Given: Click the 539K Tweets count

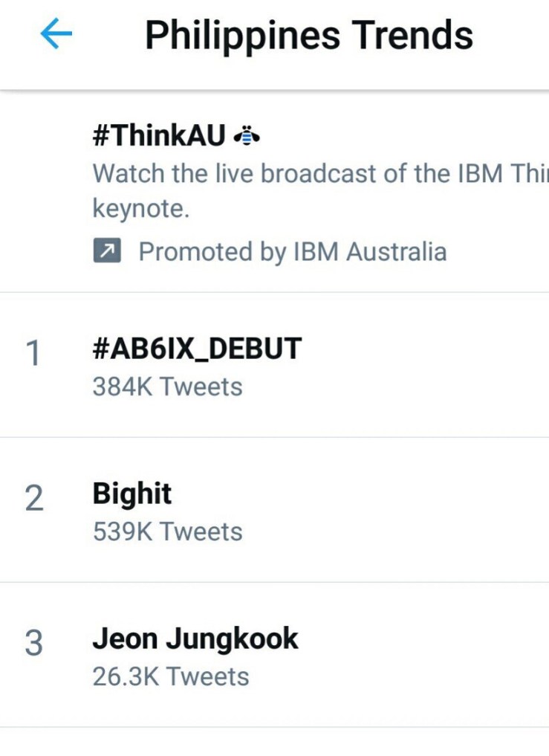Looking at the screenshot, I should point(167,532).
